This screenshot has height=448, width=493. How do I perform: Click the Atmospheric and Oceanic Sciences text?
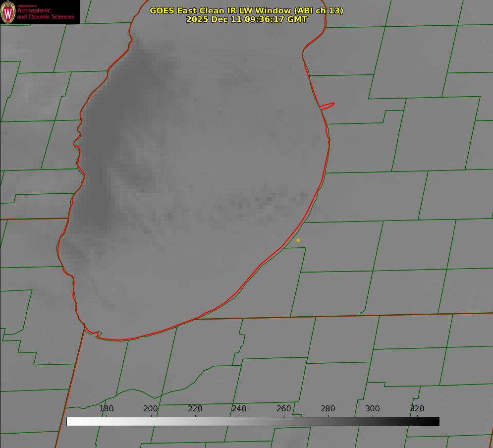(45, 13)
